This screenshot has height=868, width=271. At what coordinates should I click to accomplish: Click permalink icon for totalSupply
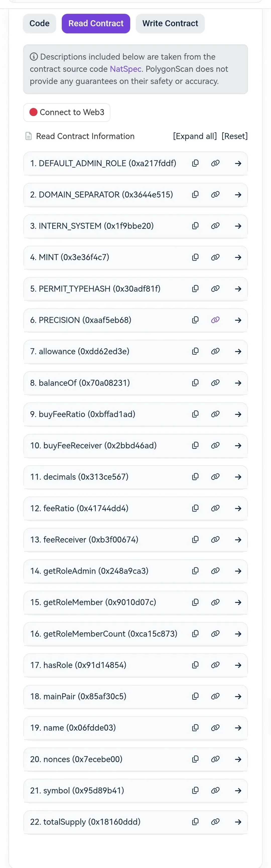click(215, 821)
